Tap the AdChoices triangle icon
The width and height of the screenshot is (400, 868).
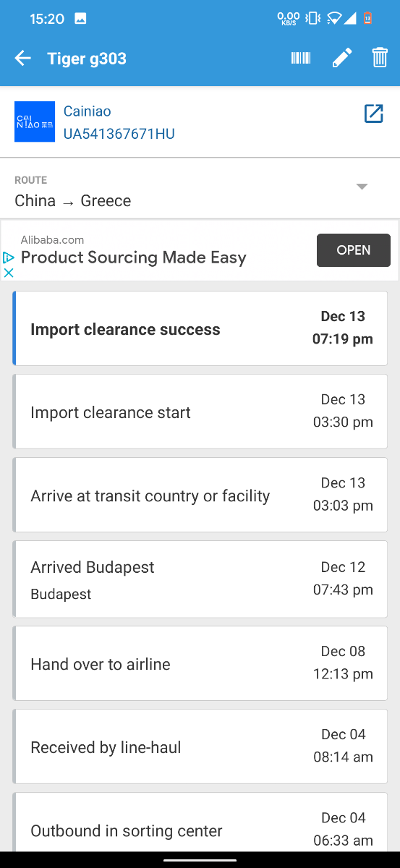(9, 257)
